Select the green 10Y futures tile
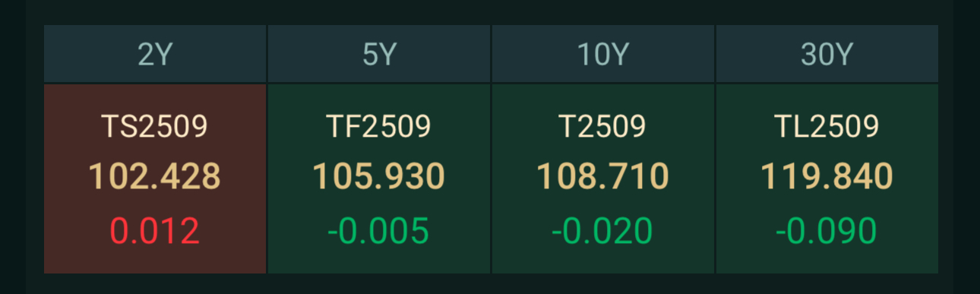This screenshot has height=294, width=980. (x=603, y=179)
